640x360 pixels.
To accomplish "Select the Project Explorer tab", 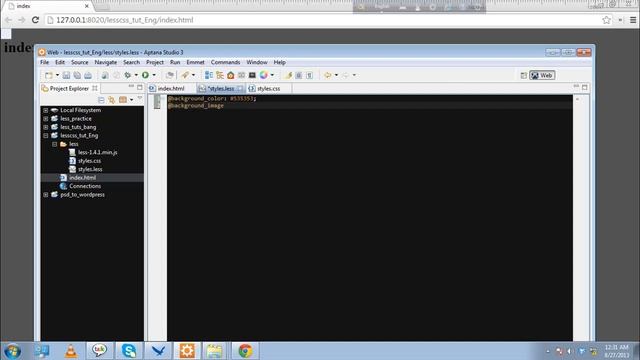I will coord(69,89).
